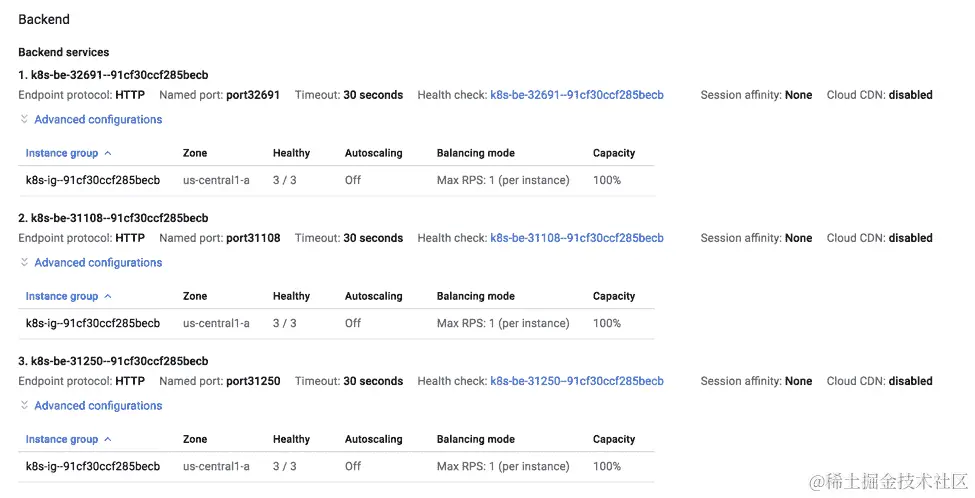This screenshot has height=498, width=975.
Task: Sort first table by Instance group
Action: 62,154
